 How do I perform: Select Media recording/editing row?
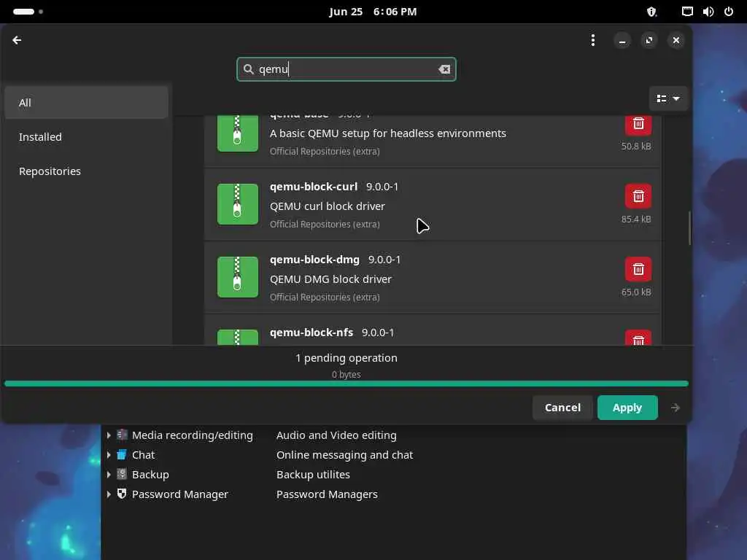tap(393, 435)
